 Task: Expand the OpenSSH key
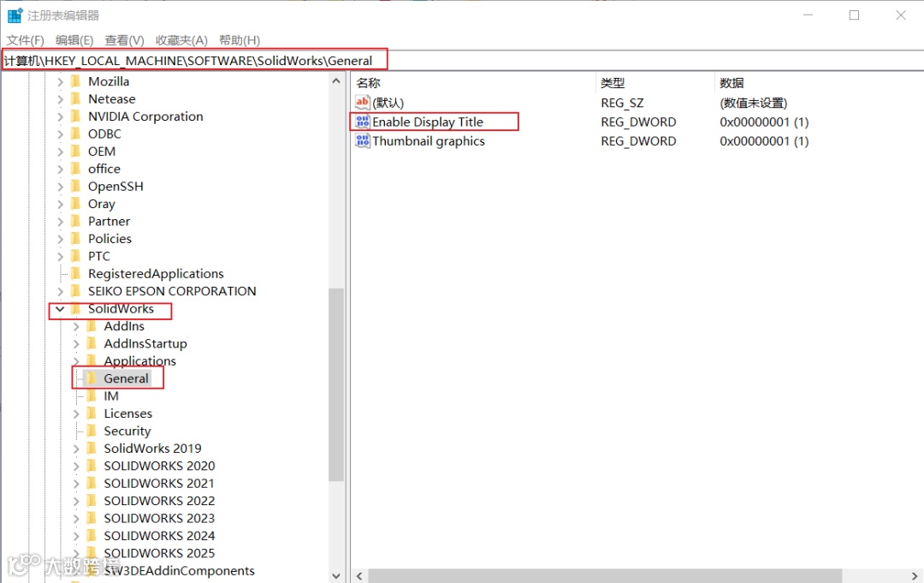click(x=60, y=187)
